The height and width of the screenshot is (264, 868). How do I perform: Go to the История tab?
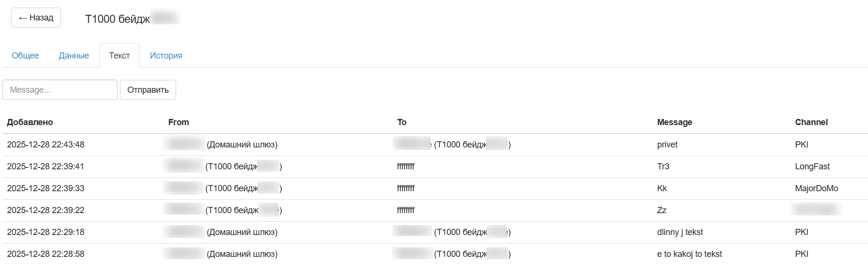(x=166, y=56)
